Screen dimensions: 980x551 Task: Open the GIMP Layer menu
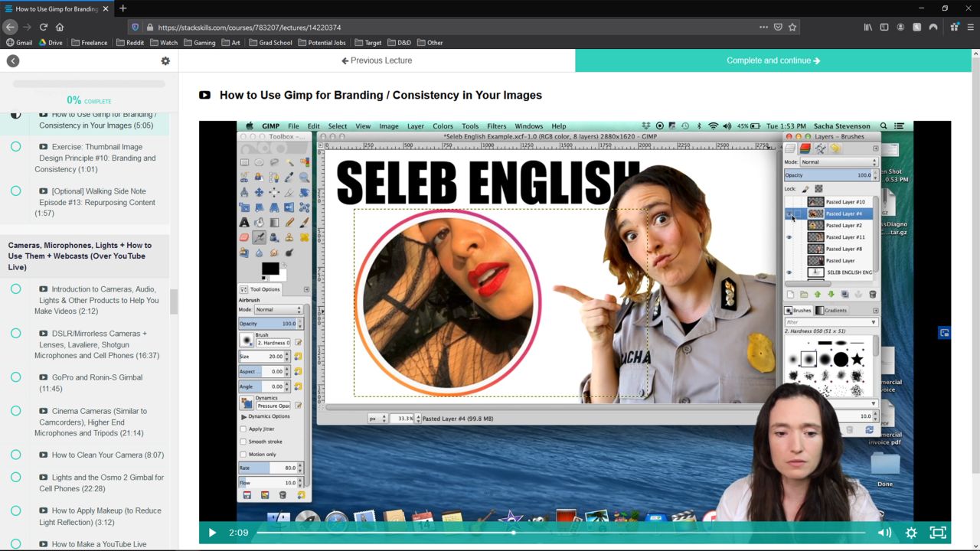(415, 126)
